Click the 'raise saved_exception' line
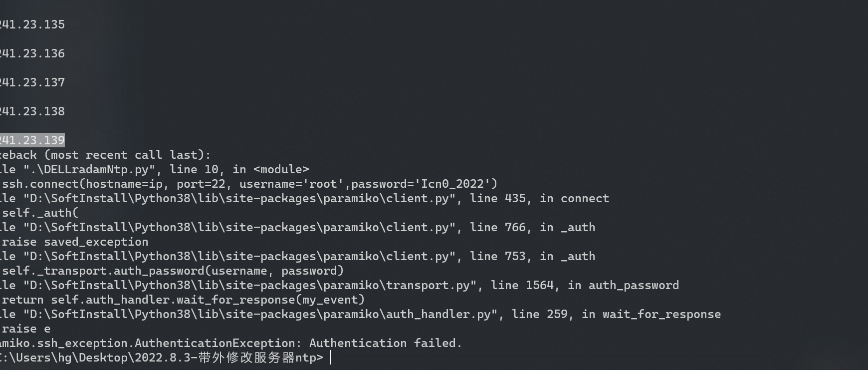The width and height of the screenshot is (868, 370). tap(75, 242)
